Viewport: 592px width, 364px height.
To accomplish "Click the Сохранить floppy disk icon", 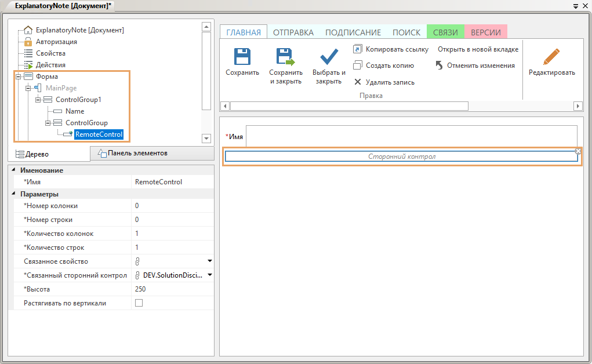I will [242, 57].
